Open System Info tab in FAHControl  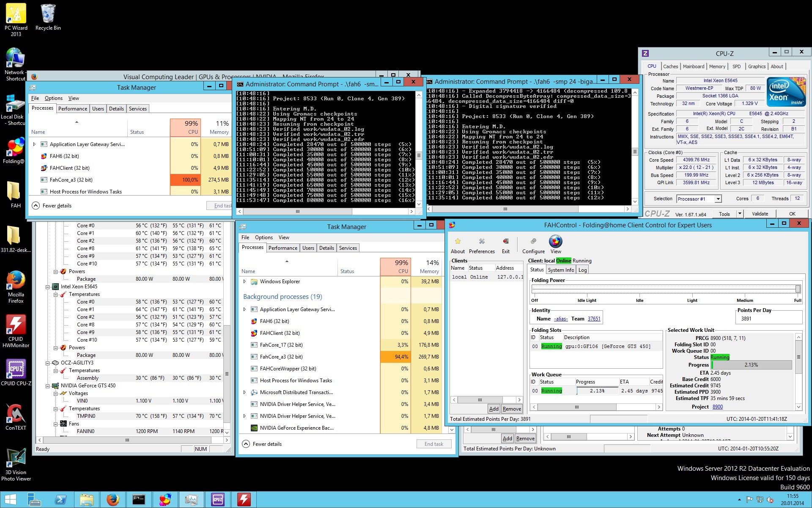(561, 270)
